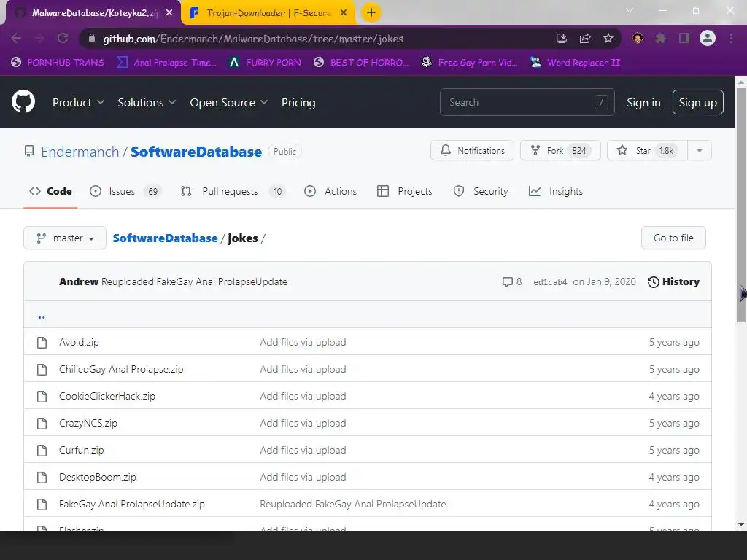747x560 pixels.
Task: Open Avoid.zip file
Action: (x=79, y=343)
